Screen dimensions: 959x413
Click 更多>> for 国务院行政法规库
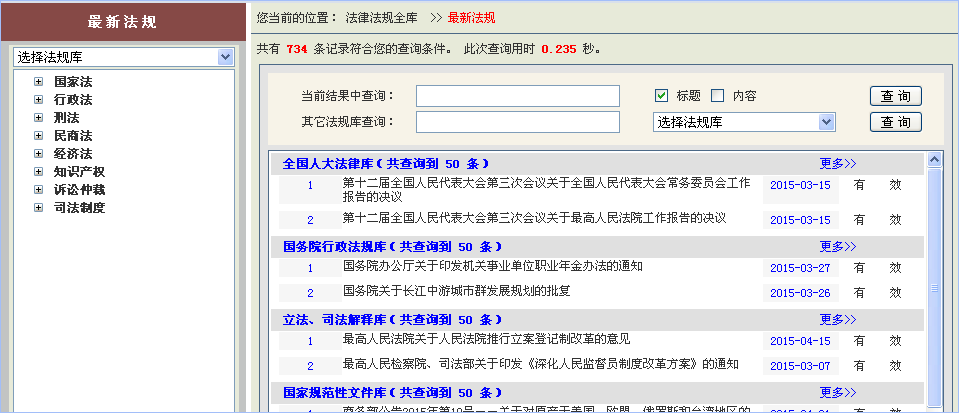(838, 247)
